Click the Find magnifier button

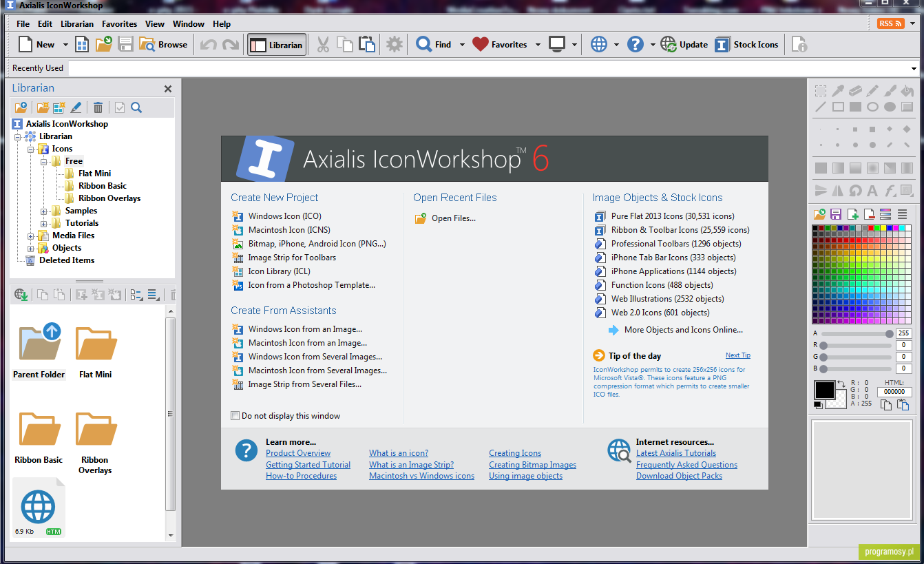tap(434, 45)
